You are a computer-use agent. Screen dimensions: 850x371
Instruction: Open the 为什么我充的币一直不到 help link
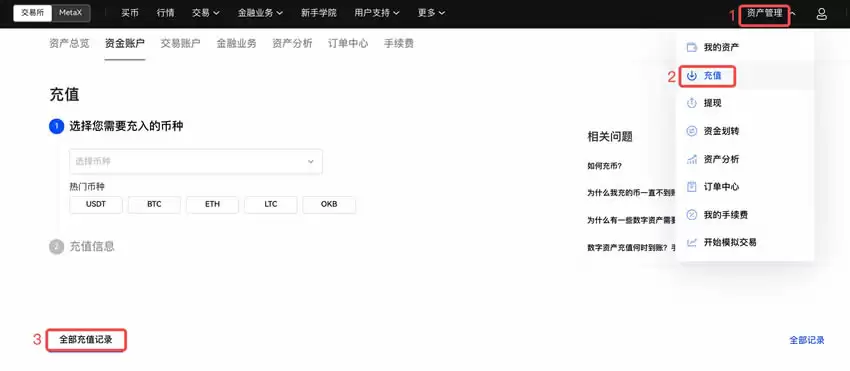tap(632, 192)
